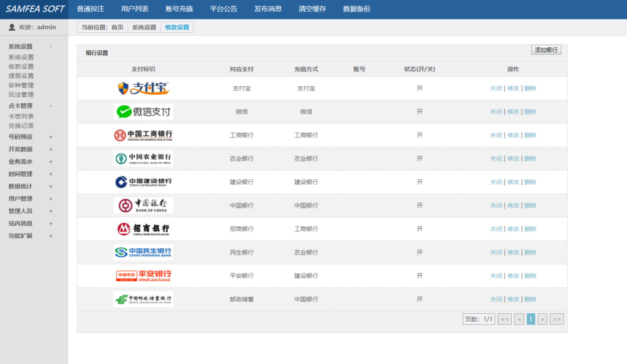Open 玩法管理 in the sidebar
Screen dimensions: 627x364
(21, 95)
